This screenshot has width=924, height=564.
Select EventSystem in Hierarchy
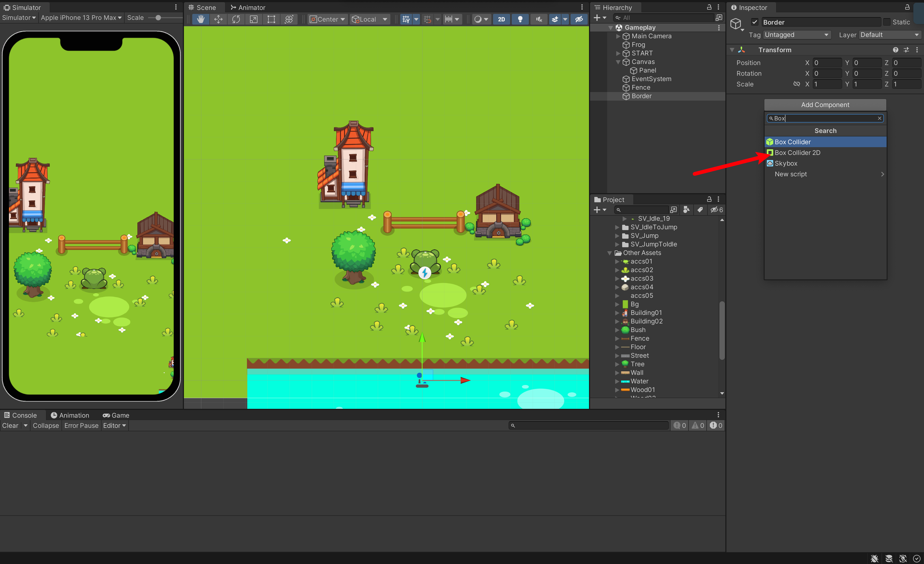click(651, 79)
